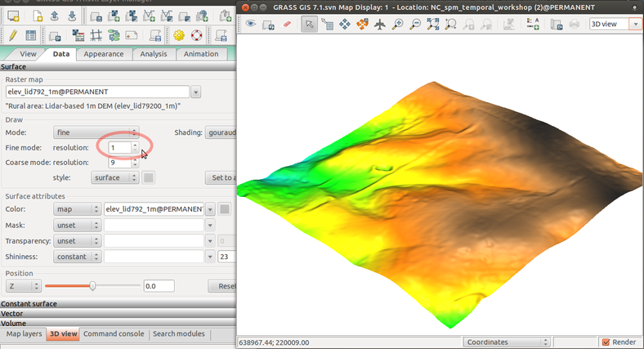Open GUI settings gear icon
644x349 pixels.
point(179,36)
